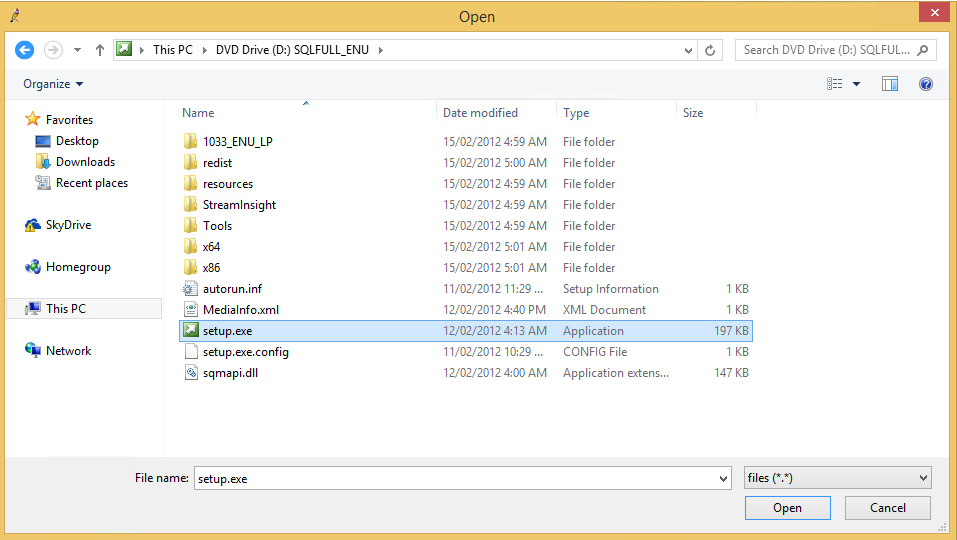The image size is (957, 540).
Task: Select This PC in the navigation pane
Action: click(x=84, y=309)
